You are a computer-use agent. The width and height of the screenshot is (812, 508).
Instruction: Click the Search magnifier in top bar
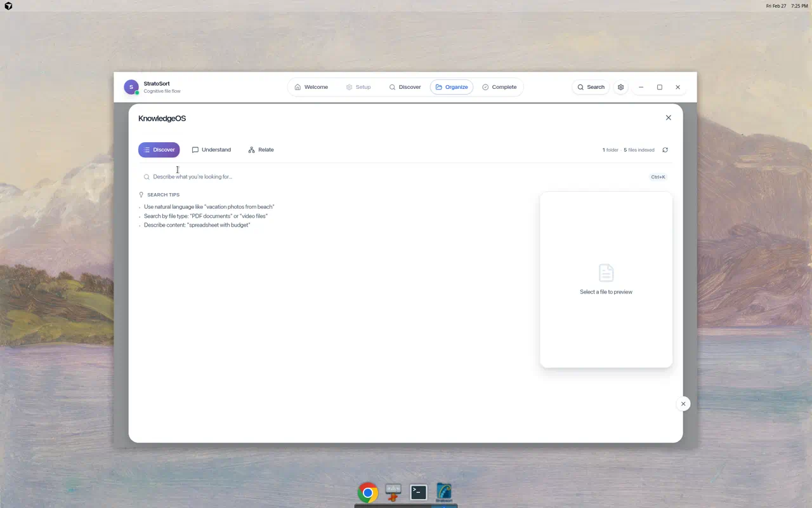(580, 87)
